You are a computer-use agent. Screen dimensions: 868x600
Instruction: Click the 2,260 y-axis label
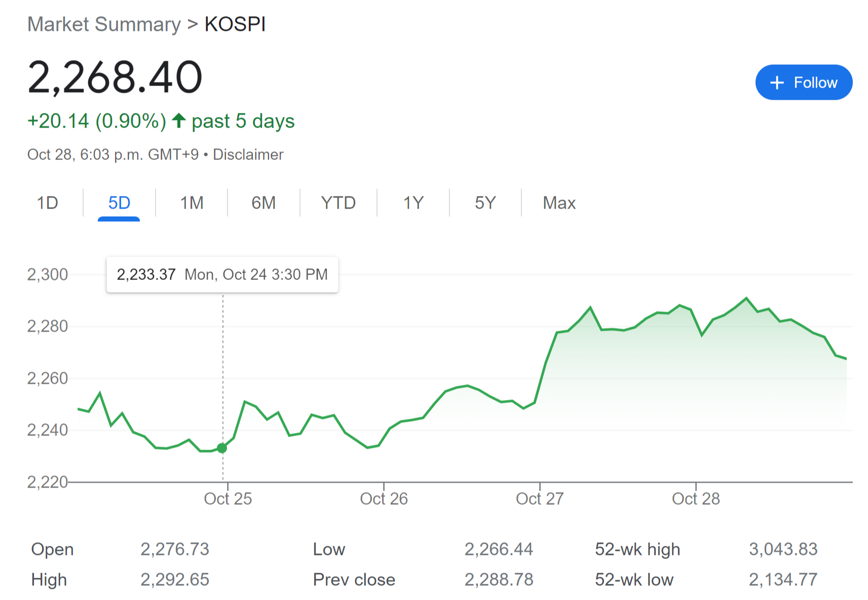[48, 378]
